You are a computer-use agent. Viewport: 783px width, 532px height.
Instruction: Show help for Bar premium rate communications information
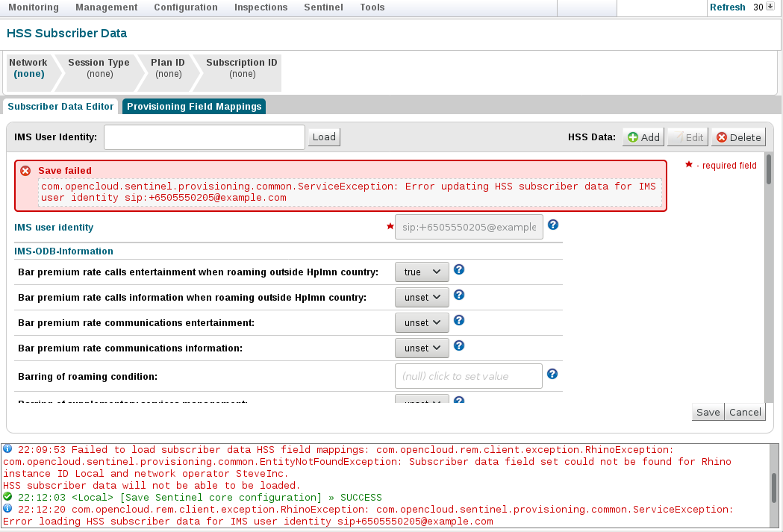(459, 346)
